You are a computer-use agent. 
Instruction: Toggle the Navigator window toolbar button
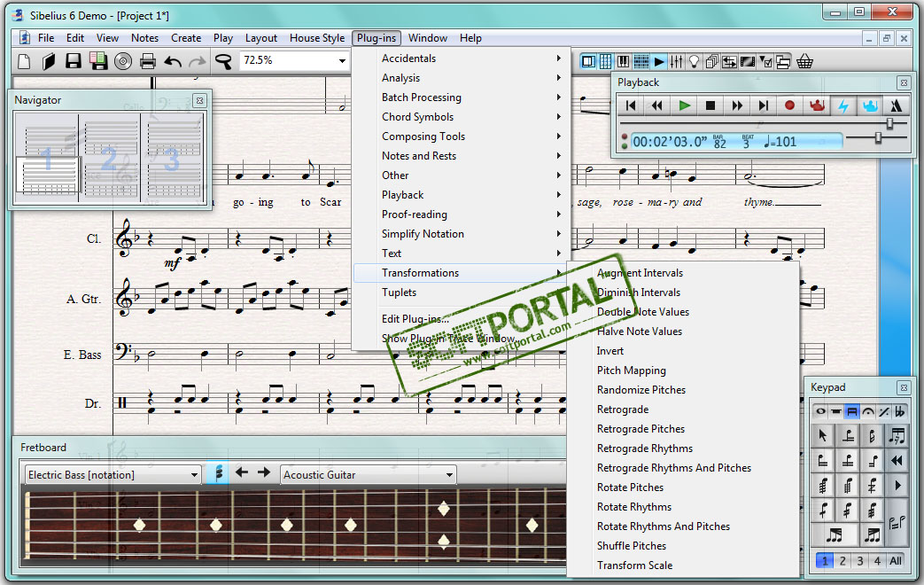tap(588, 61)
